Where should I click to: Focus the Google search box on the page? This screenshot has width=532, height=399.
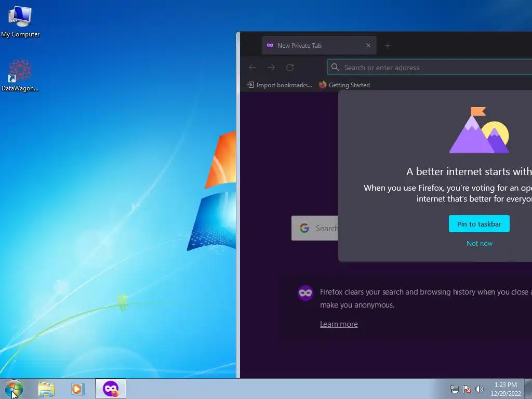[315, 228]
